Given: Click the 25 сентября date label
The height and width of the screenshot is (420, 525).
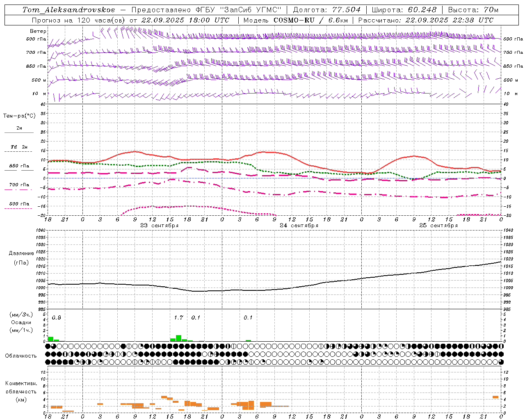Looking at the screenshot, I should click(x=438, y=226).
